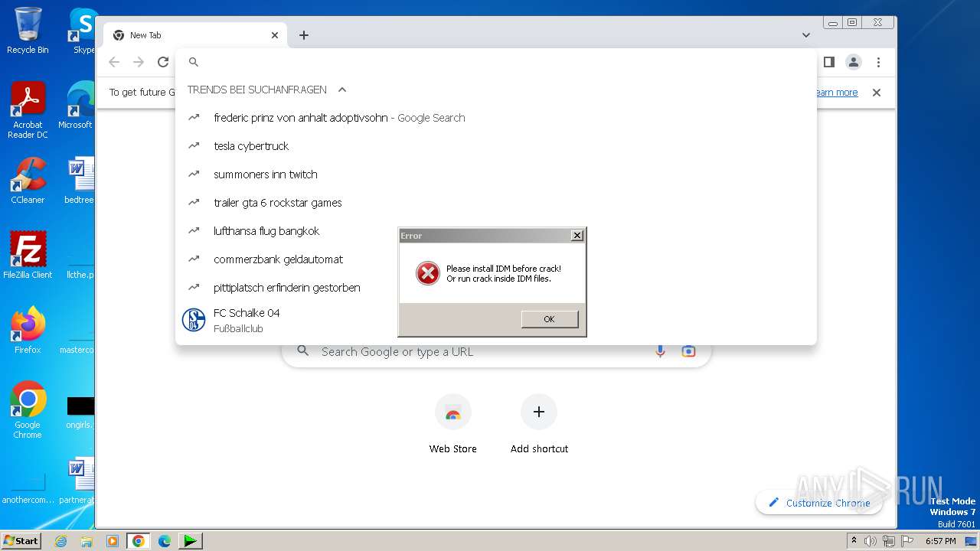
Task: Open the Windows Start menu
Action: coord(21,540)
